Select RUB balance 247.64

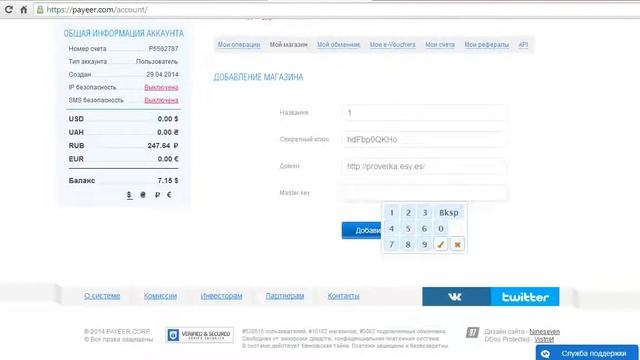click(x=163, y=146)
